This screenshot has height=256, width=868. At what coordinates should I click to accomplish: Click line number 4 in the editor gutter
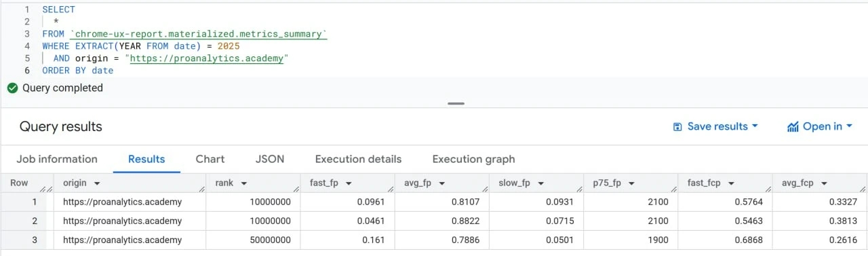pos(27,46)
